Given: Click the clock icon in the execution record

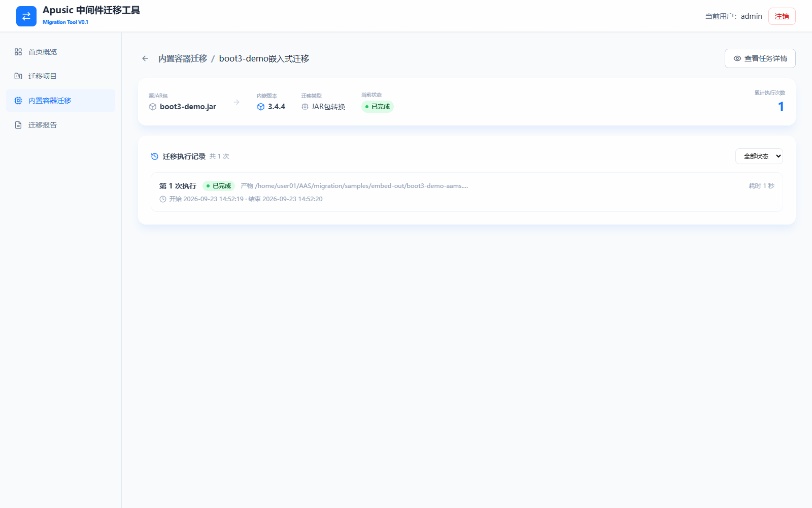Looking at the screenshot, I should [163, 199].
